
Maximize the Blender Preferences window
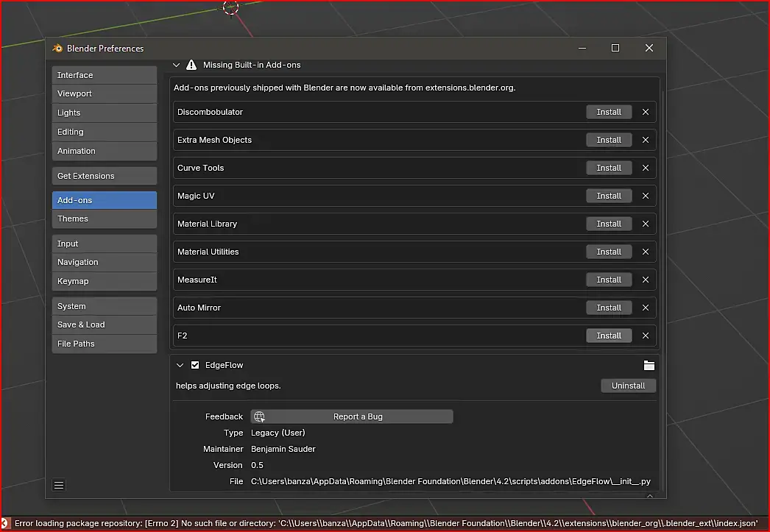[615, 48]
